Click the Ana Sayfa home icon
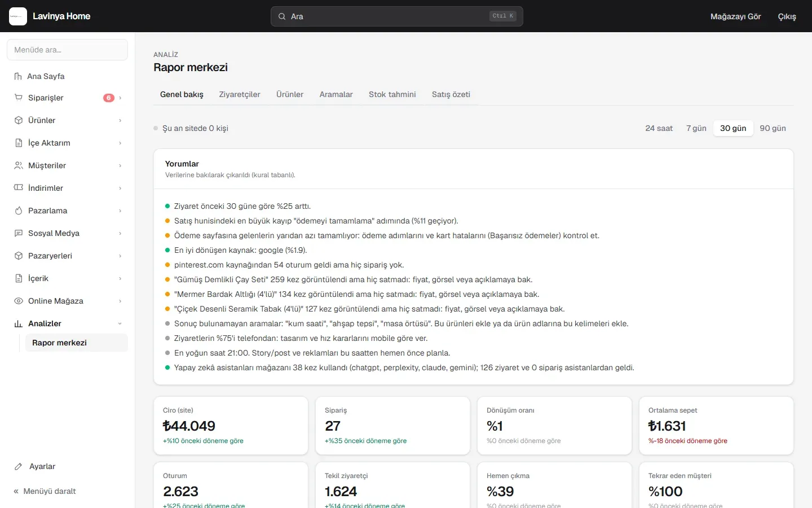 point(18,76)
